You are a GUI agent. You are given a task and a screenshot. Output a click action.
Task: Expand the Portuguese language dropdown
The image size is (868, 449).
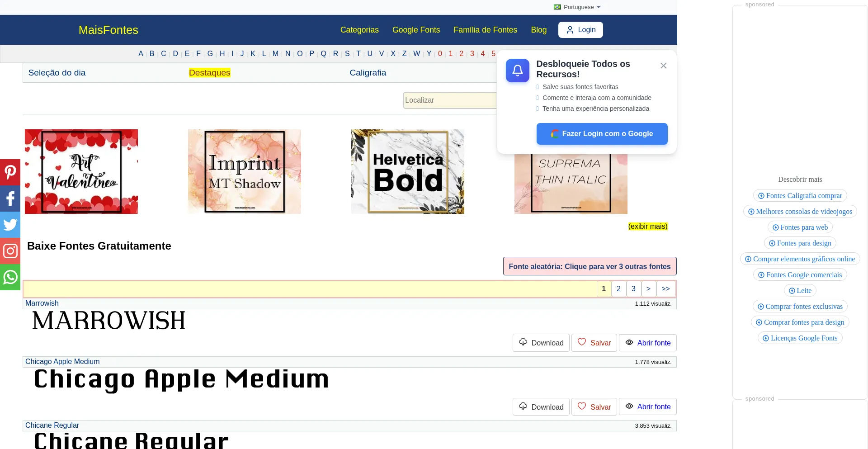(577, 7)
